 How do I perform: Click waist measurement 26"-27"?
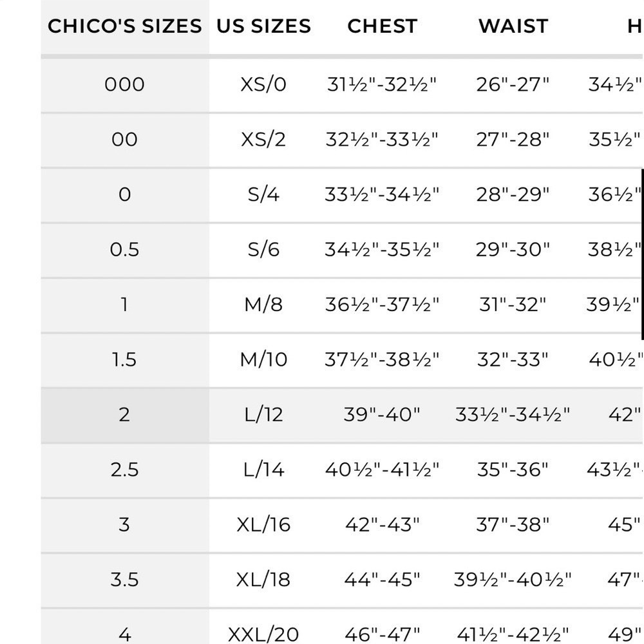coord(513,84)
